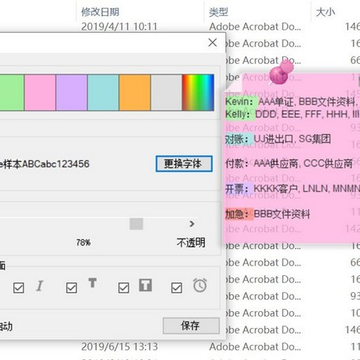Toggle the checkbox beside the alarm clock icon
The width and height of the screenshot is (360, 360).
[x=176, y=288]
